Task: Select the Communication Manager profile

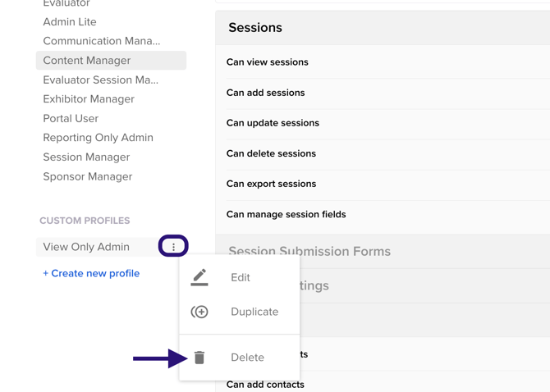Action: (102, 41)
